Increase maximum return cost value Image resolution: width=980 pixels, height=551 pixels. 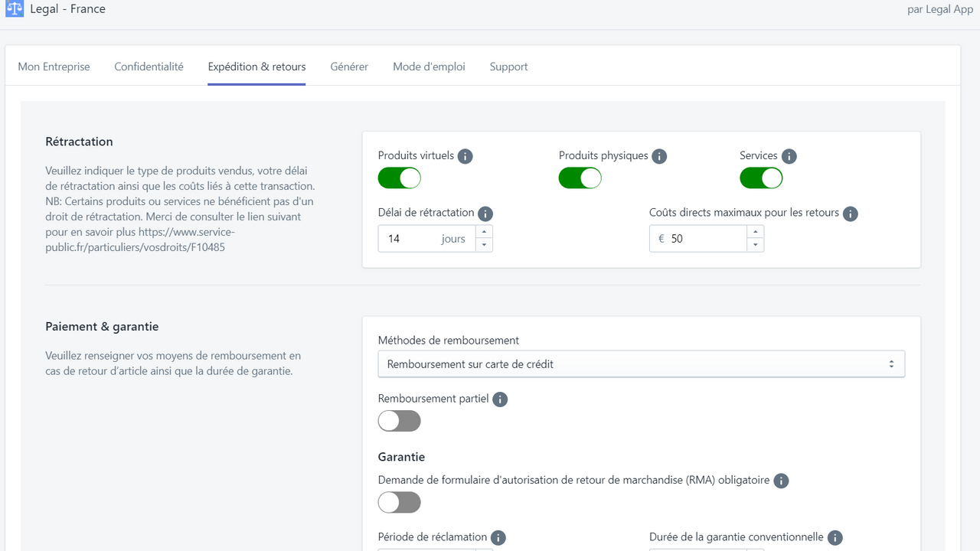pos(756,232)
